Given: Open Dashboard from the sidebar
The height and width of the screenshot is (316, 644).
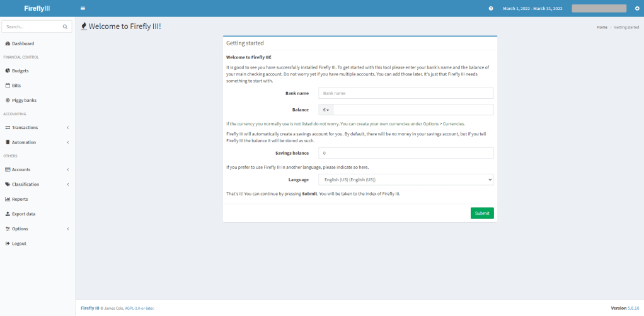Looking at the screenshot, I should [x=23, y=43].
